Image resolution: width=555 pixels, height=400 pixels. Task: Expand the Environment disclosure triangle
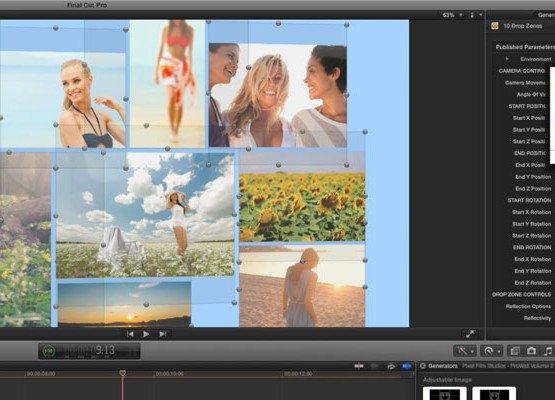tap(507, 59)
